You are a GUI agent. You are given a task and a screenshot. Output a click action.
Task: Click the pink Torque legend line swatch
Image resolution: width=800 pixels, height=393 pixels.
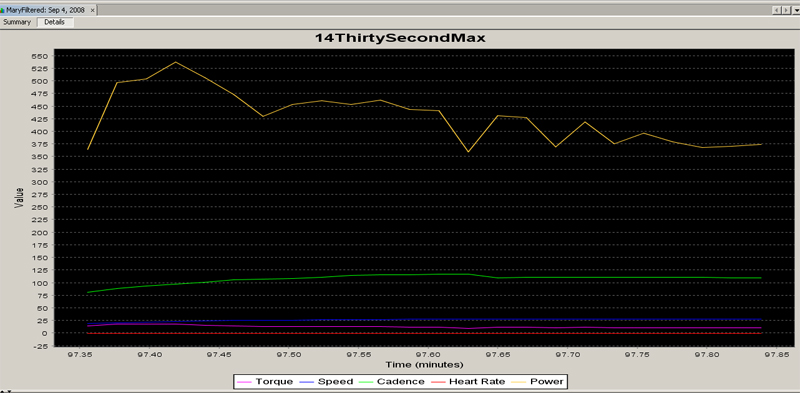(x=245, y=382)
